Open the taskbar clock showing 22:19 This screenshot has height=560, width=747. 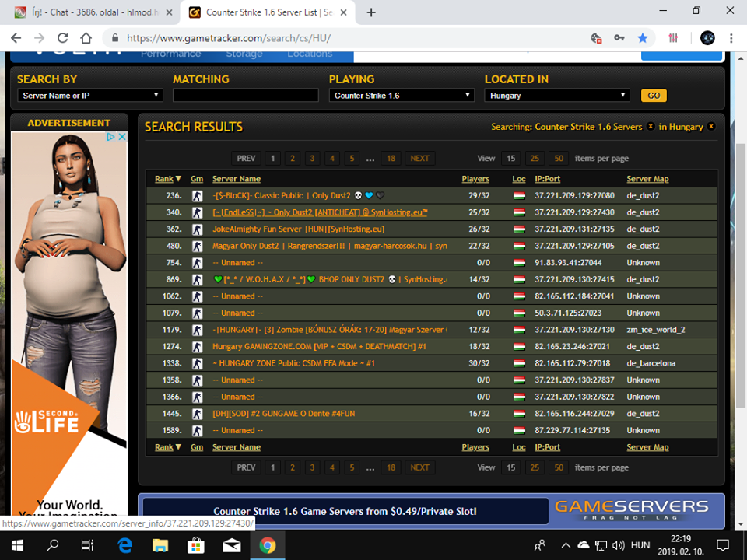[x=680, y=545]
